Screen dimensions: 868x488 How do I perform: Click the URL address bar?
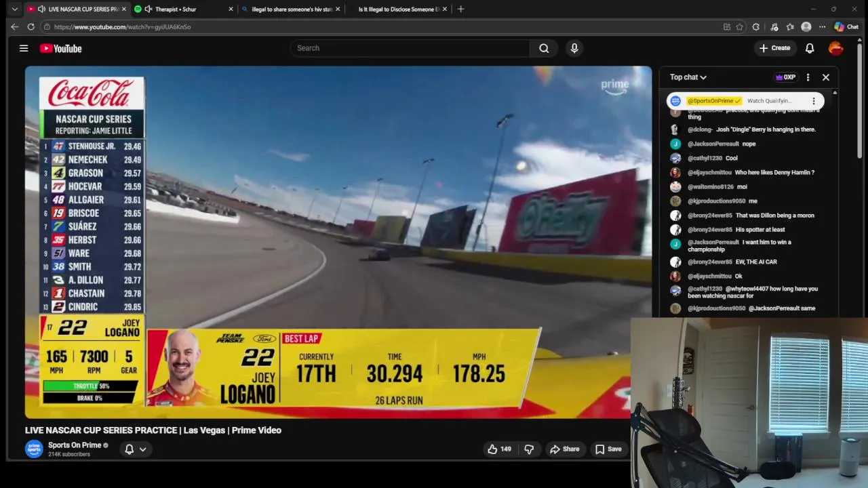tap(380, 27)
